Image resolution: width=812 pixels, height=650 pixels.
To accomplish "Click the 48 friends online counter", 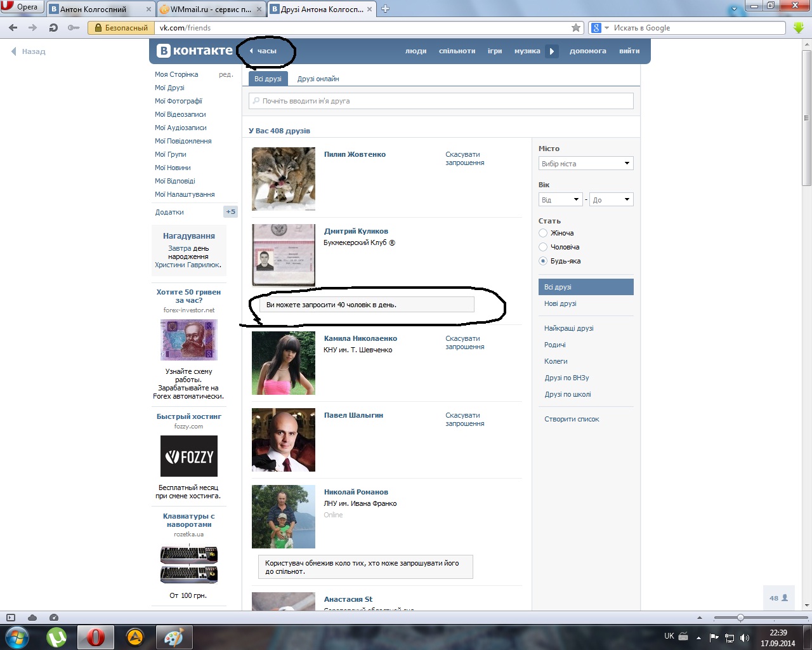I will coord(778,597).
